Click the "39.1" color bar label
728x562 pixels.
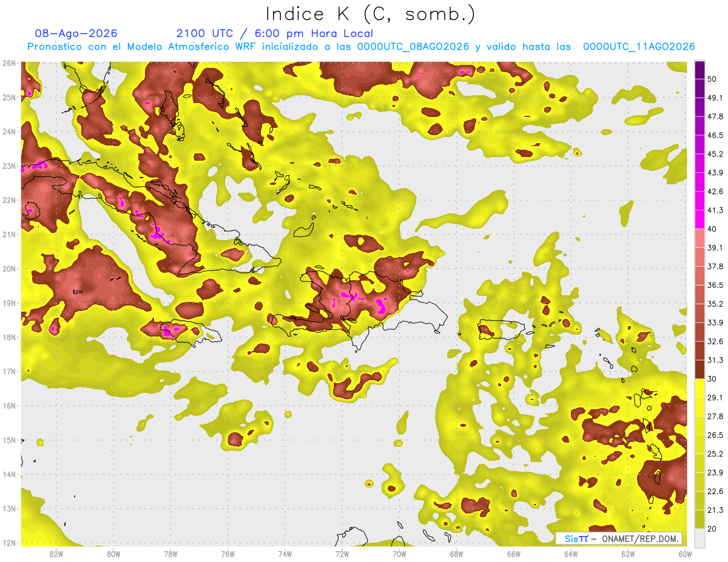(x=715, y=248)
